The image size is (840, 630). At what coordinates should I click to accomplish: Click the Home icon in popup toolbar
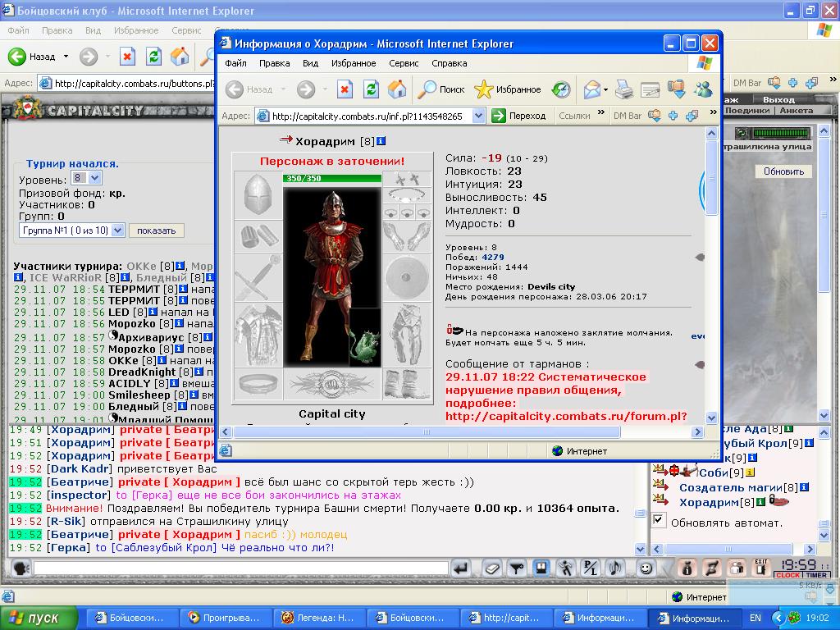pos(397,89)
